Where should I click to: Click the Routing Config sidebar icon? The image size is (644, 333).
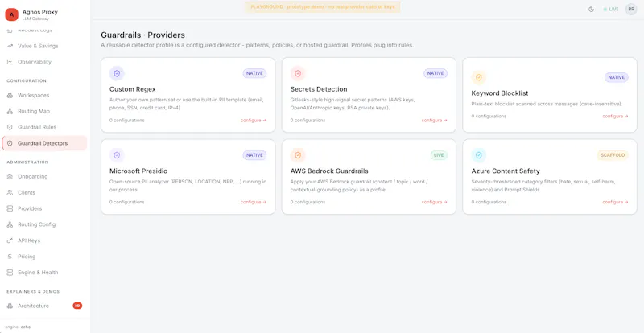coord(10,224)
